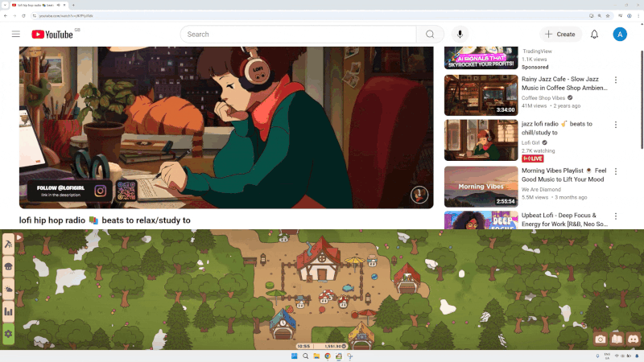
Task: Open the notifications bell
Action: click(594, 35)
